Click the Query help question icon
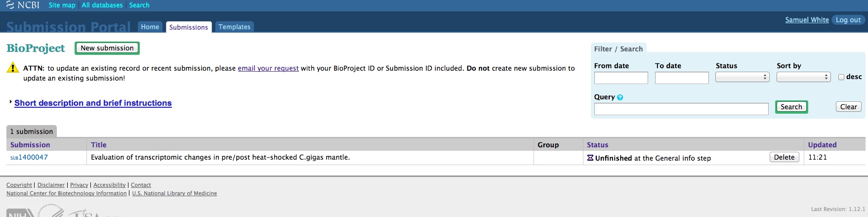The image size is (868, 217). coord(620,97)
